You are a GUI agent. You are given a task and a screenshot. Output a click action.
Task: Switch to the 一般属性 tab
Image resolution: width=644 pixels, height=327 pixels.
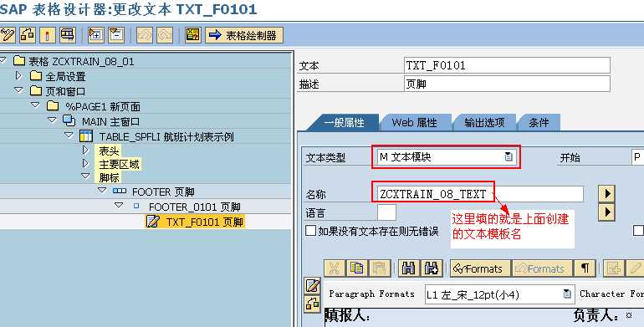pos(345,123)
